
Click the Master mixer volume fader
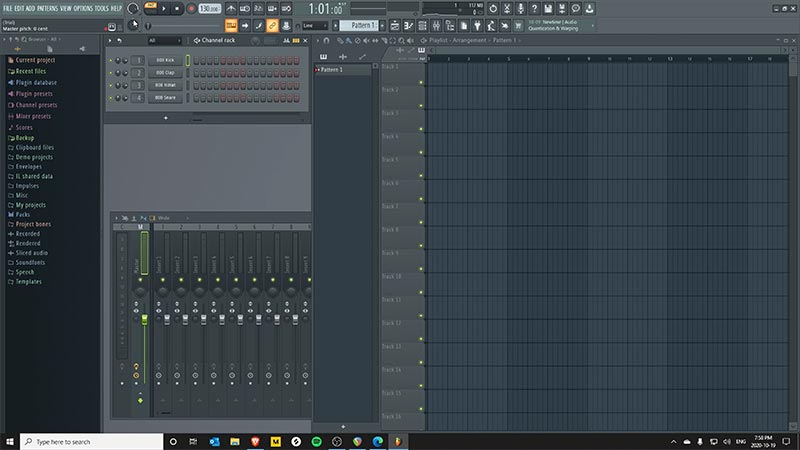tap(143, 320)
